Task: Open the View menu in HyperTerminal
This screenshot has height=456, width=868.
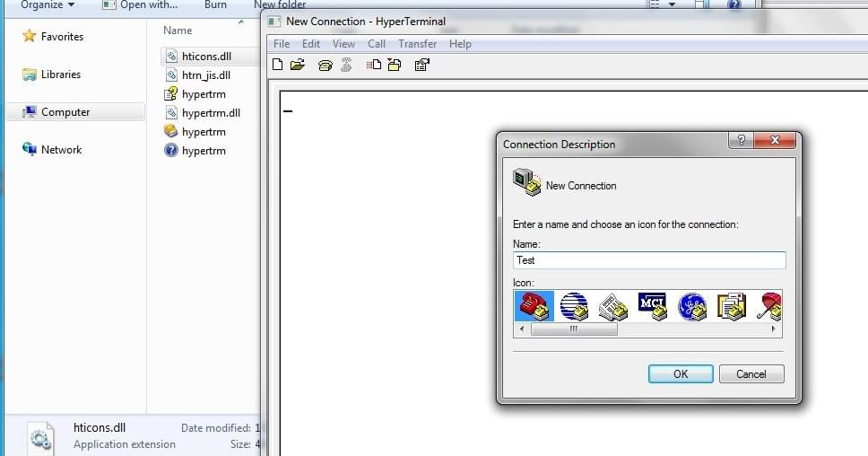Action: click(343, 44)
